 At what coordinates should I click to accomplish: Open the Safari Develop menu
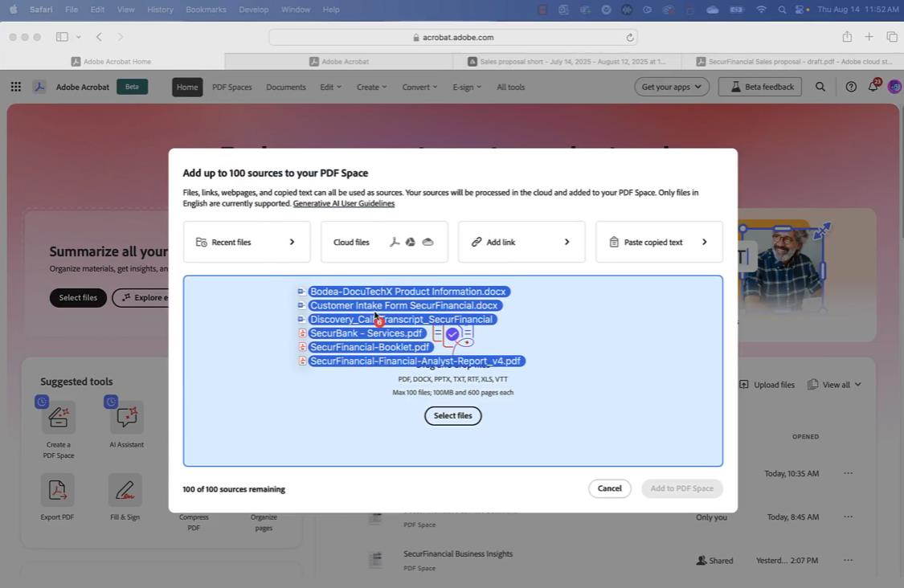pyautogui.click(x=254, y=10)
